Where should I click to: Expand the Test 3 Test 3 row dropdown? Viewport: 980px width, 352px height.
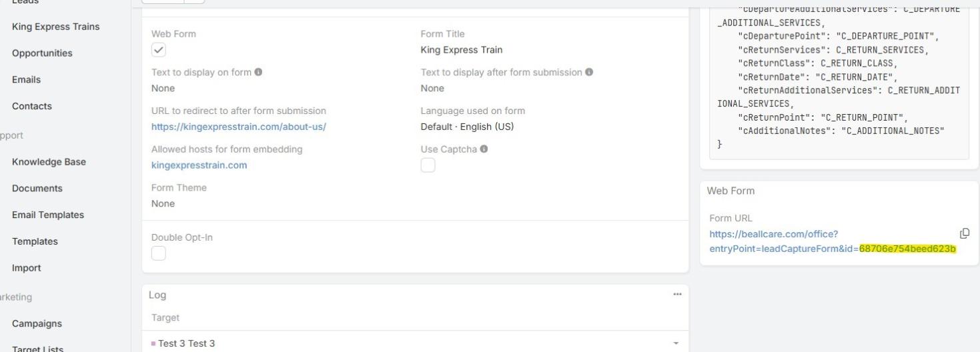(676, 343)
